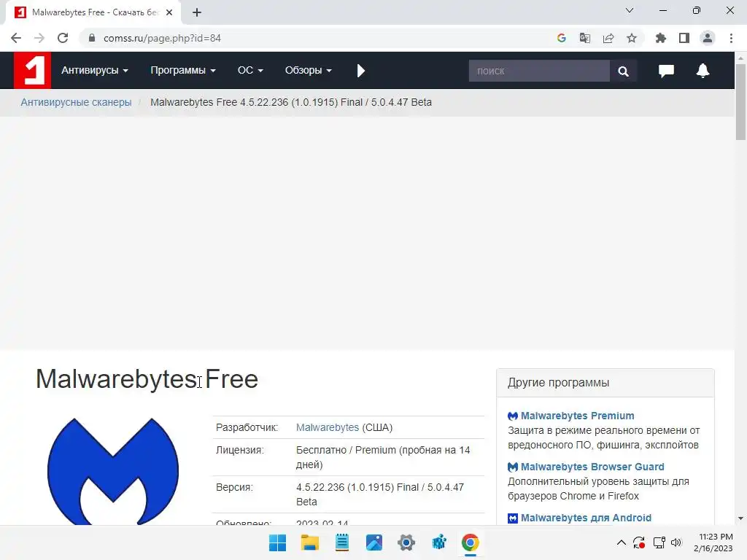747x560 pixels.
Task: Click the magnifier search button
Action: tap(623, 71)
